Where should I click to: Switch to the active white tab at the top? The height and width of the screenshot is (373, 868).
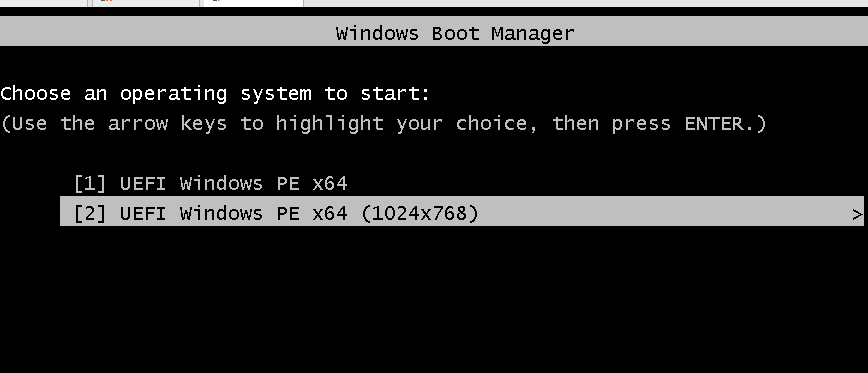pyautogui.click(x=254, y=3)
